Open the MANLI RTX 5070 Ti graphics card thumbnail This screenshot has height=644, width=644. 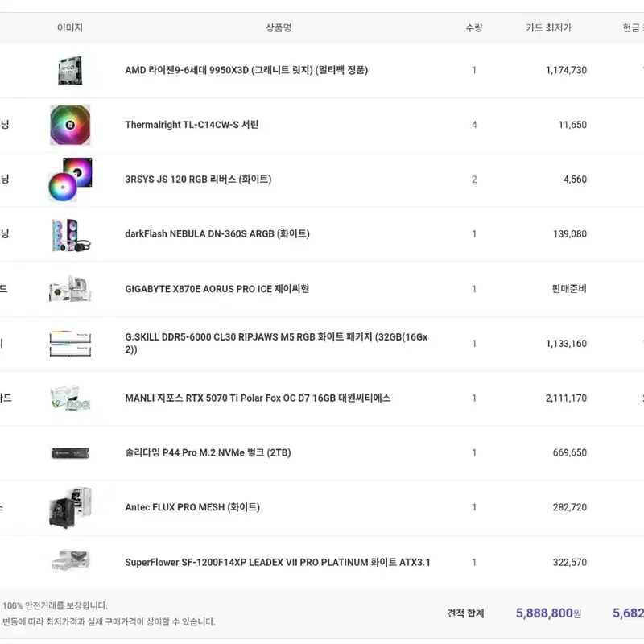[70, 398]
